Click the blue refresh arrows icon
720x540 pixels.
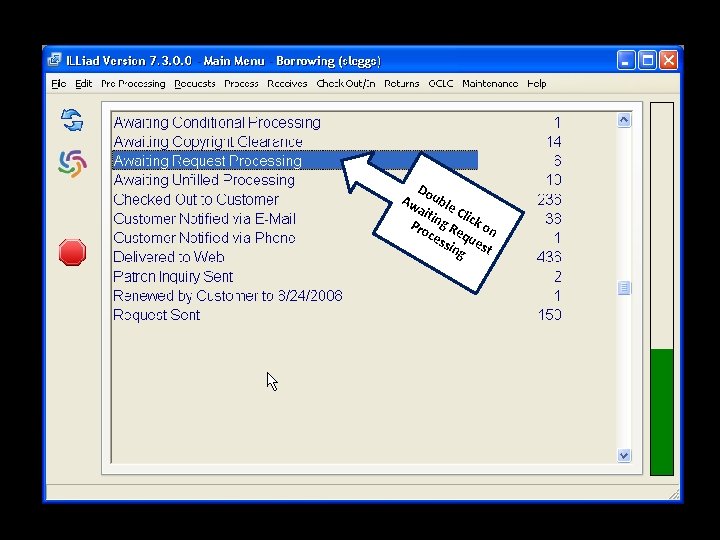click(72, 120)
